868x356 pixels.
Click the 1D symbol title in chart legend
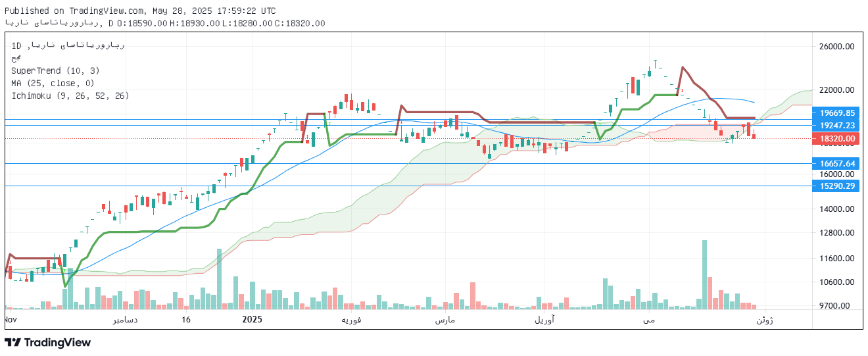coord(68,45)
